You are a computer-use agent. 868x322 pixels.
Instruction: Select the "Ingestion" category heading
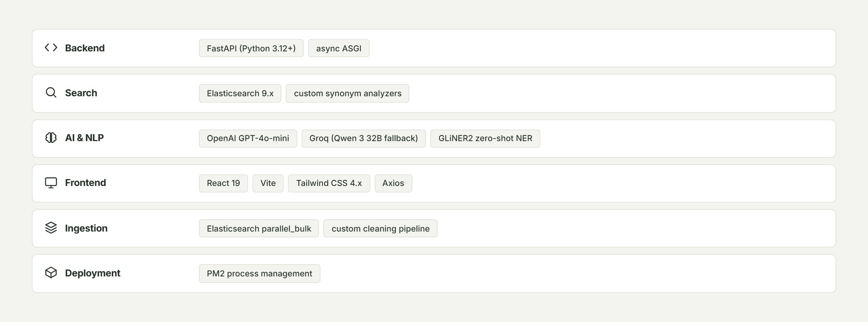point(86,228)
